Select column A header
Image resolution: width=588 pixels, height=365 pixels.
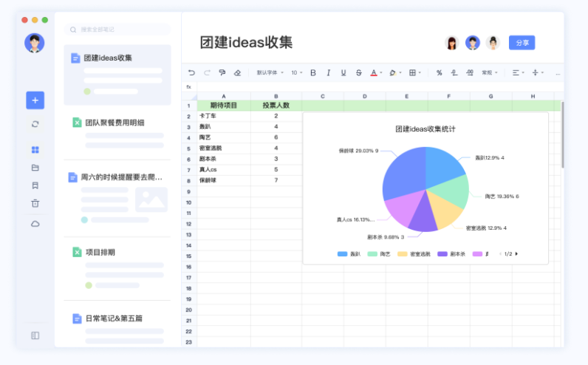(x=224, y=96)
